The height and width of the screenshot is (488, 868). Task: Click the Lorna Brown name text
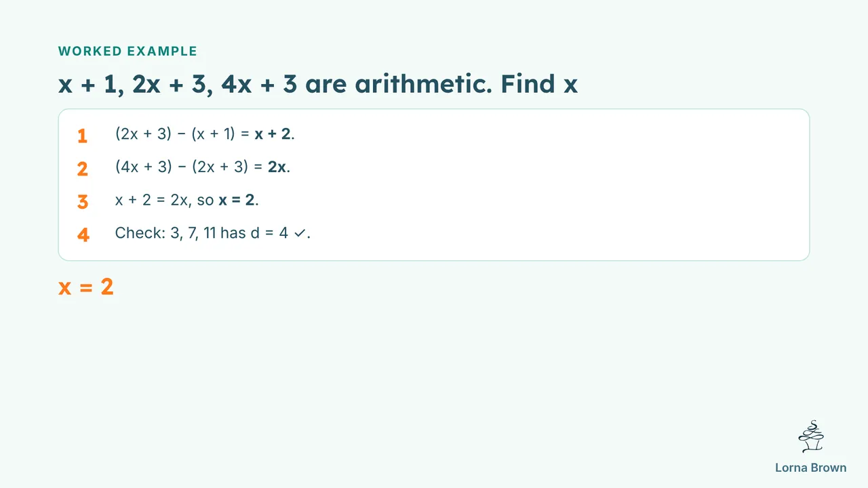pyautogui.click(x=810, y=468)
